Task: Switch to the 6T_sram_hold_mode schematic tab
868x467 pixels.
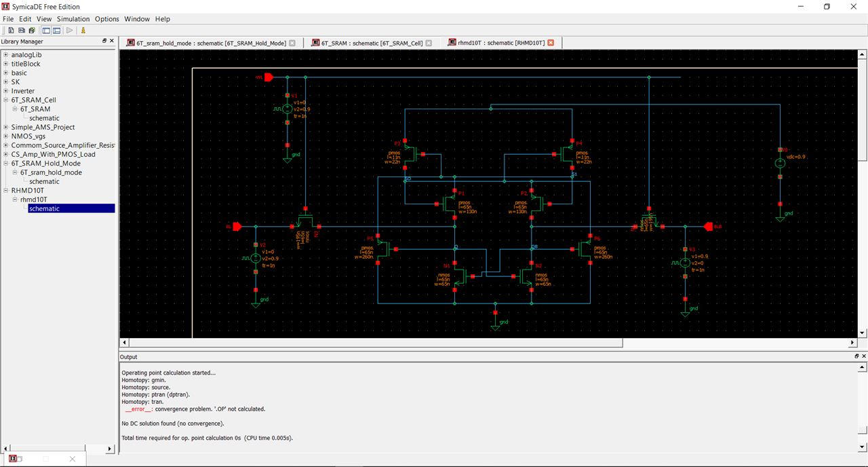Action: tap(211, 43)
